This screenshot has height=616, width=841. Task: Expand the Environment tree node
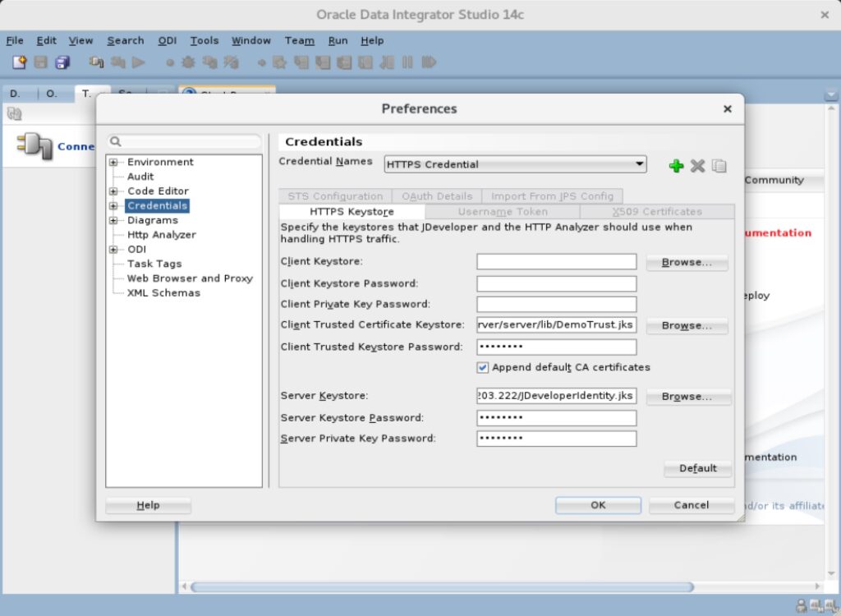113,162
